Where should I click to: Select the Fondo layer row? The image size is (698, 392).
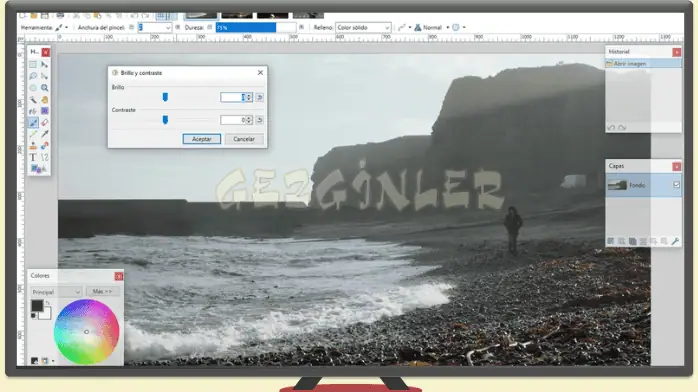pos(643,185)
